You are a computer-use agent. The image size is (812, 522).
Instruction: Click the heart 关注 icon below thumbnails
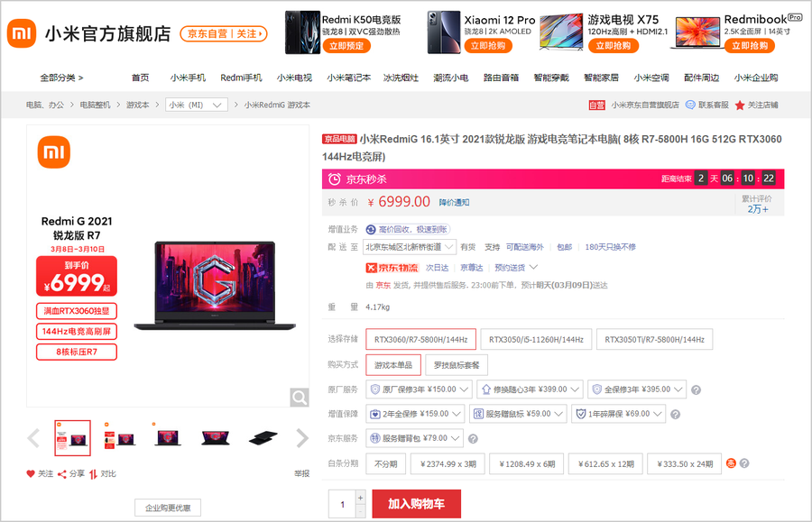31,473
